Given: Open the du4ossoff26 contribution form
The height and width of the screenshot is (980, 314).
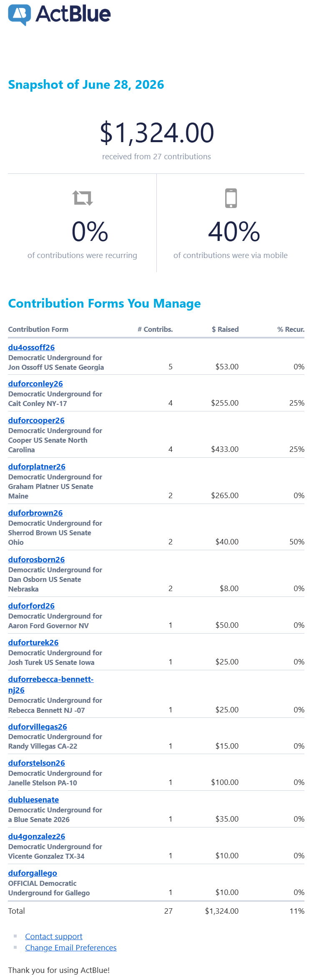Looking at the screenshot, I should point(32,347).
